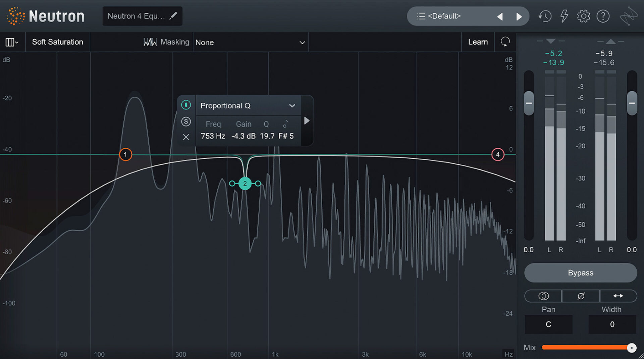Click the circular reset arrow beside Learn
This screenshot has height=359, width=644.
[505, 42]
